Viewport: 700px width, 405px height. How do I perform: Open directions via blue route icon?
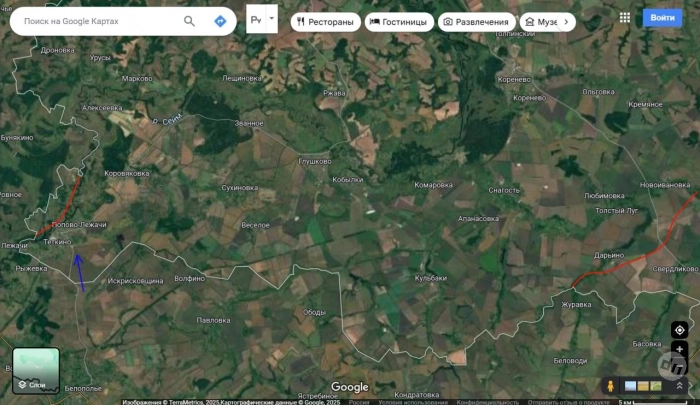[x=220, y=21]
